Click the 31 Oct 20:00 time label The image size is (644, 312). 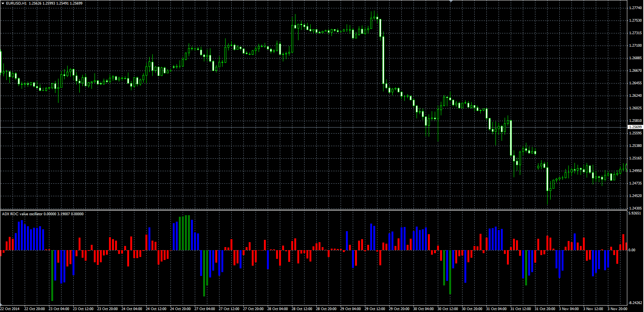[545, 309]
